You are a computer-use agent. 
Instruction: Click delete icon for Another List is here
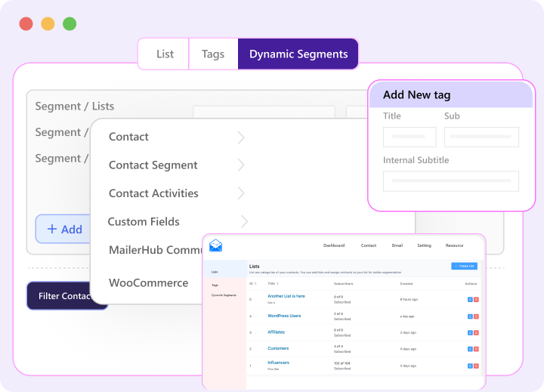coord(476,299)
